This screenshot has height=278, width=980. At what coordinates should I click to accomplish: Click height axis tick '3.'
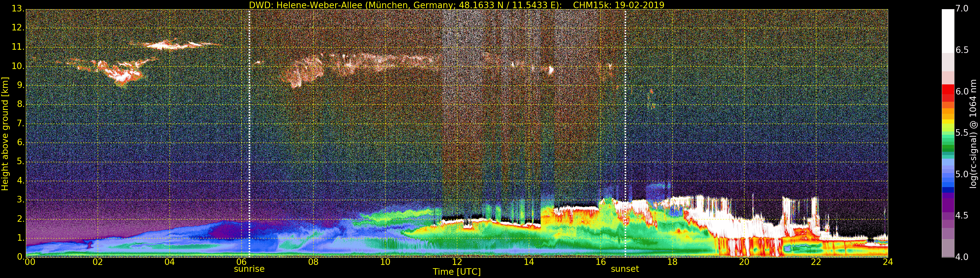(x=20, y=199)
